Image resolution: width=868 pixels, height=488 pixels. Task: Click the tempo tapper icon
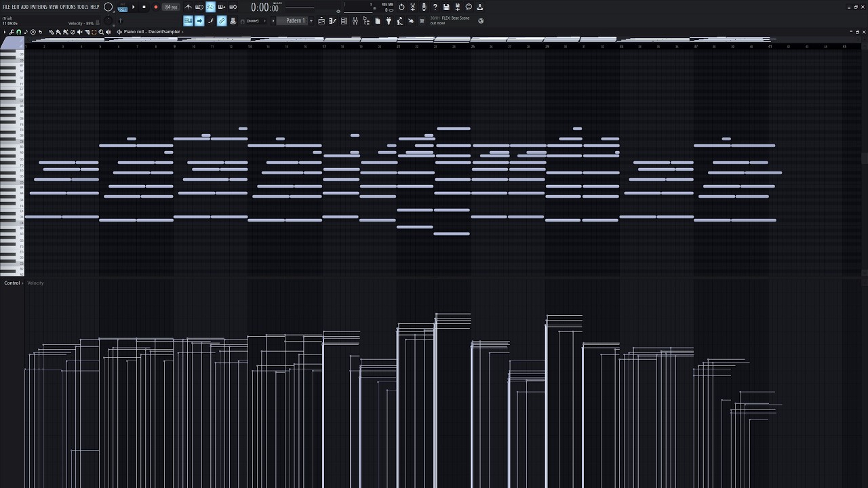click(400, 21)
